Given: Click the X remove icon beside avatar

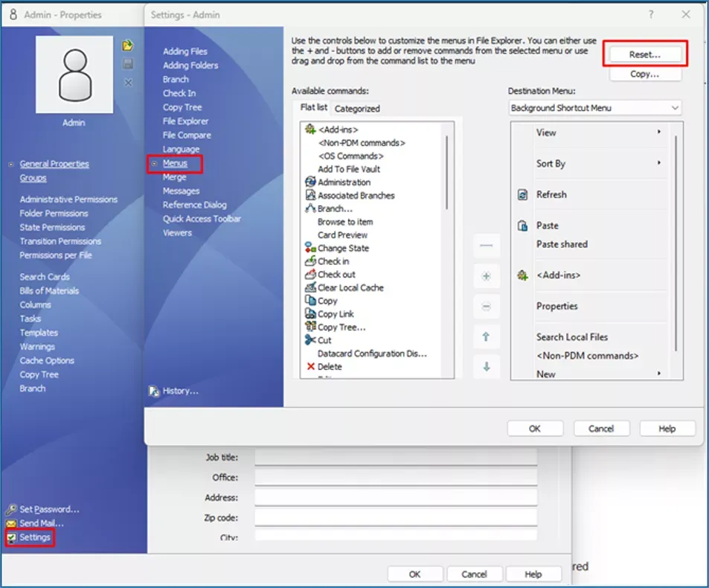Looking at the screenshot, I should (129, 83).
